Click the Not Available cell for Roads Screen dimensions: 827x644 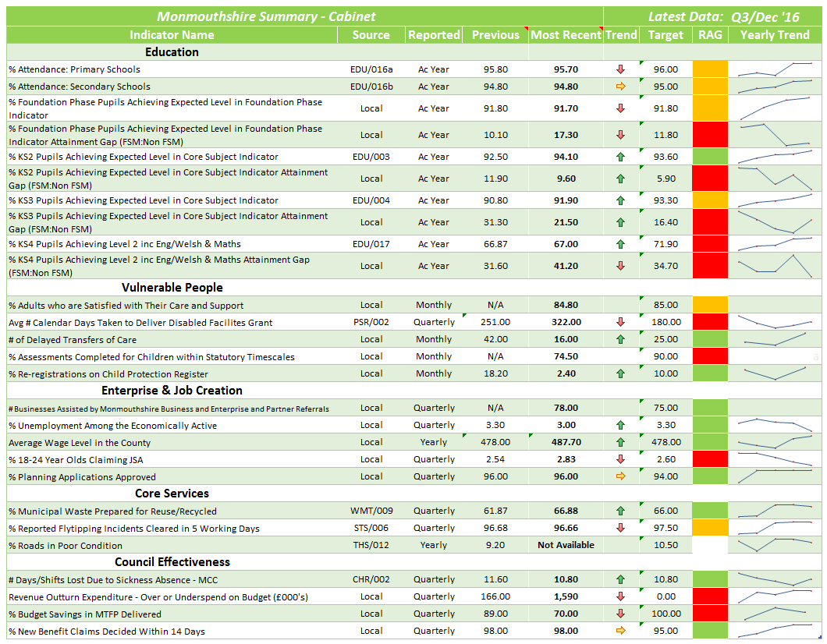click(566, 545)
